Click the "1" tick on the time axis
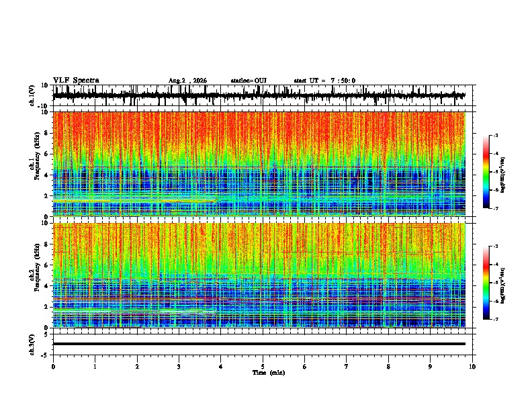The image size is (532, 411). [95, 367]
